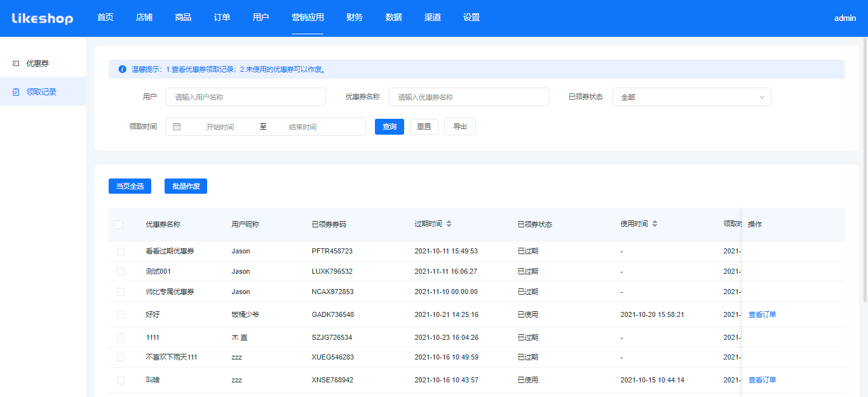Click coupon code XUEG546283
This screenshot has width=868, height=397.
click(x=333, y=358)
